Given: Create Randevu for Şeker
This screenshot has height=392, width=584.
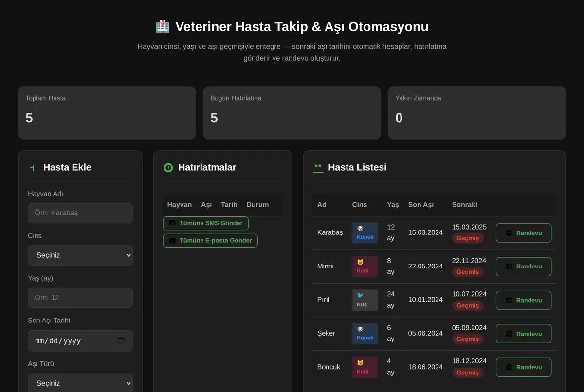Looking at the screenshot, I should click(x=524, y=334).
